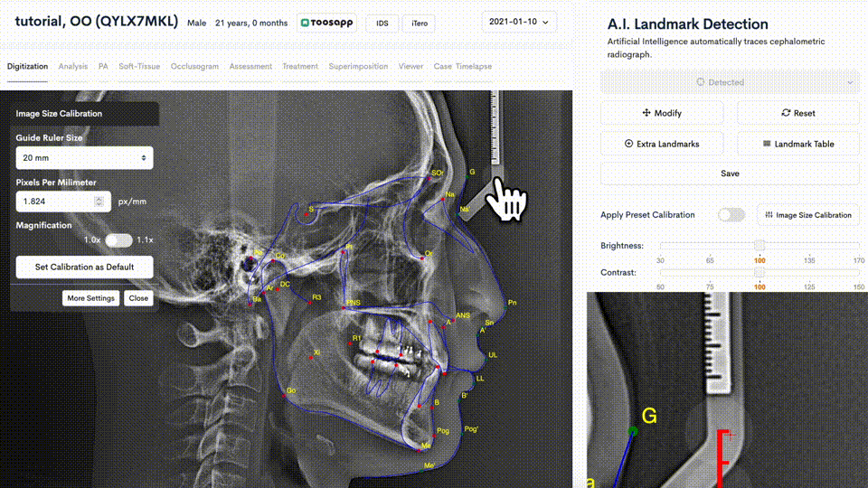Image resolution: width=868 pixels, height=488 pixels.
Task: Click the Extra Landmarks plus icon
Action: [628, 144]
